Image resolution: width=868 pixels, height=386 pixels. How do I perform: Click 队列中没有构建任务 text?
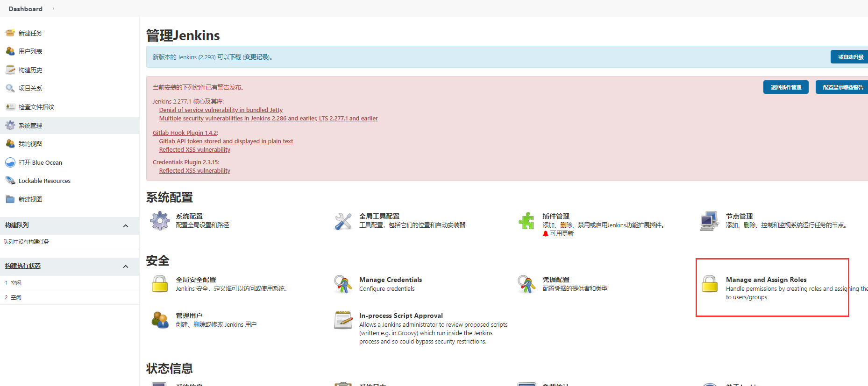coord(26,242)
